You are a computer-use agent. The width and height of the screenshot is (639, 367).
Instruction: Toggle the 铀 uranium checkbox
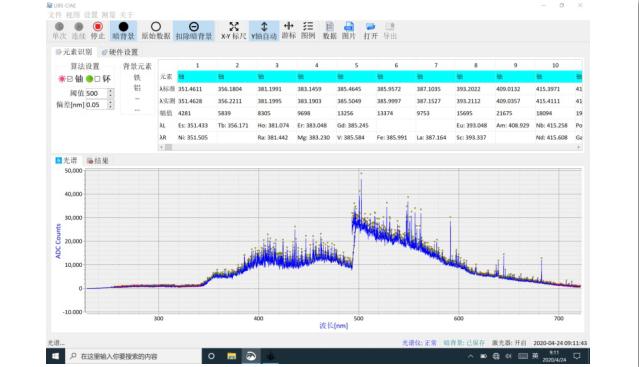(70, 79)
